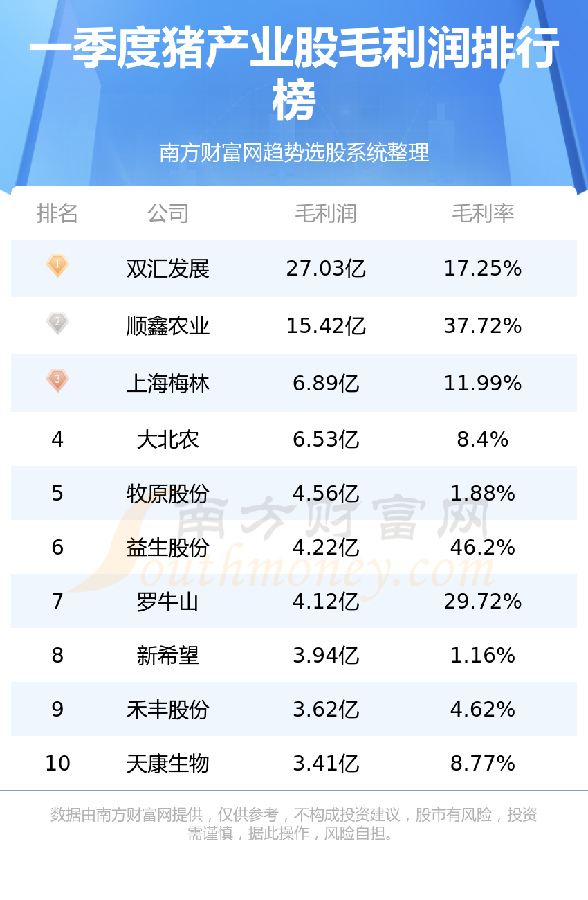Select 益生股份 company entry
Screen dimensions: 588x900
(x=168, y=548)
